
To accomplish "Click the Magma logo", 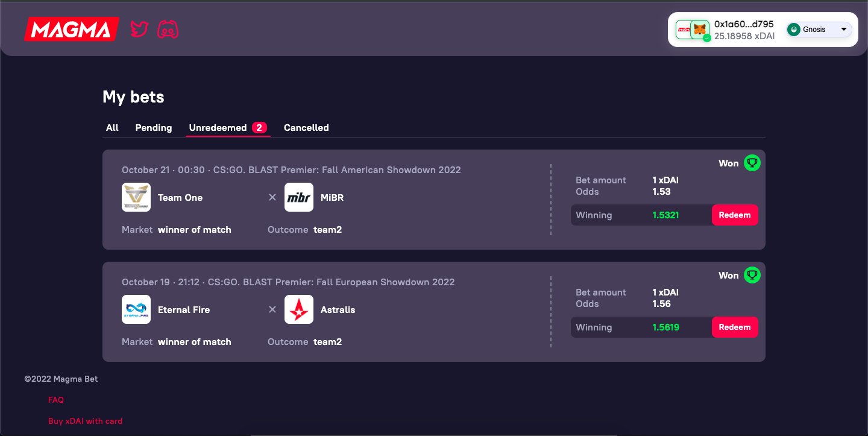I will 71,29.
